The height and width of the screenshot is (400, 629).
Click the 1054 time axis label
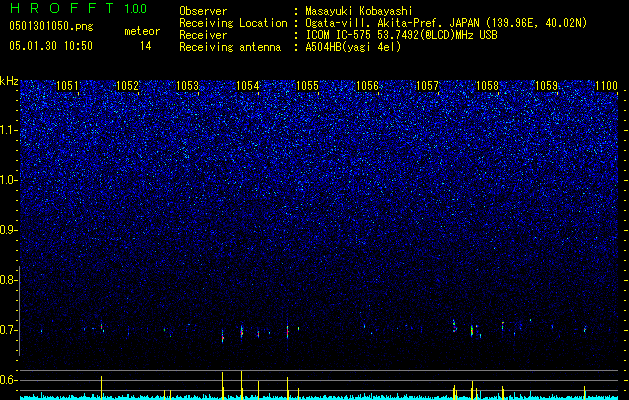tap(248, 86)
